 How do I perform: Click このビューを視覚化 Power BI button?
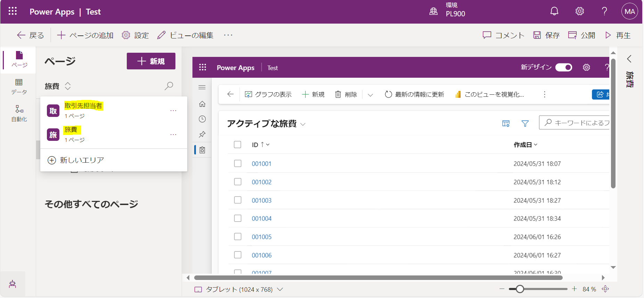489,94
